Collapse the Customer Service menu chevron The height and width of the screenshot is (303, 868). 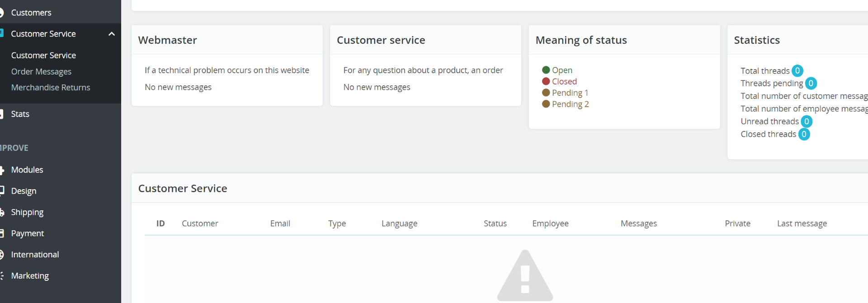(112, 34)
